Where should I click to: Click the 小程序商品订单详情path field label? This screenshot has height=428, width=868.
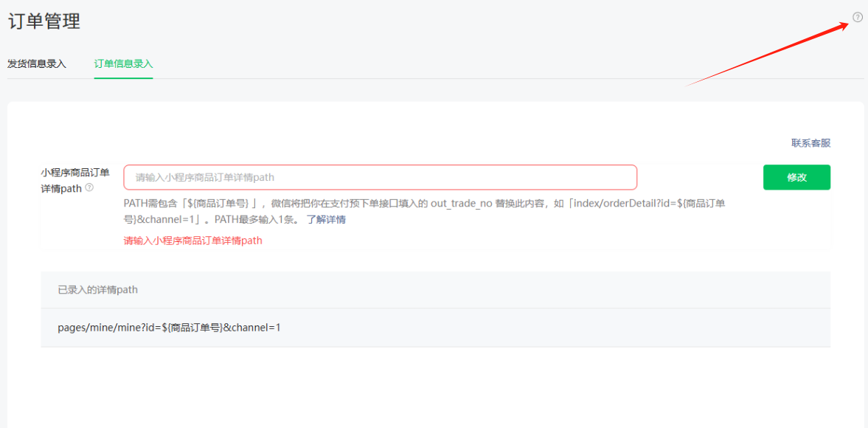[75, 181]
